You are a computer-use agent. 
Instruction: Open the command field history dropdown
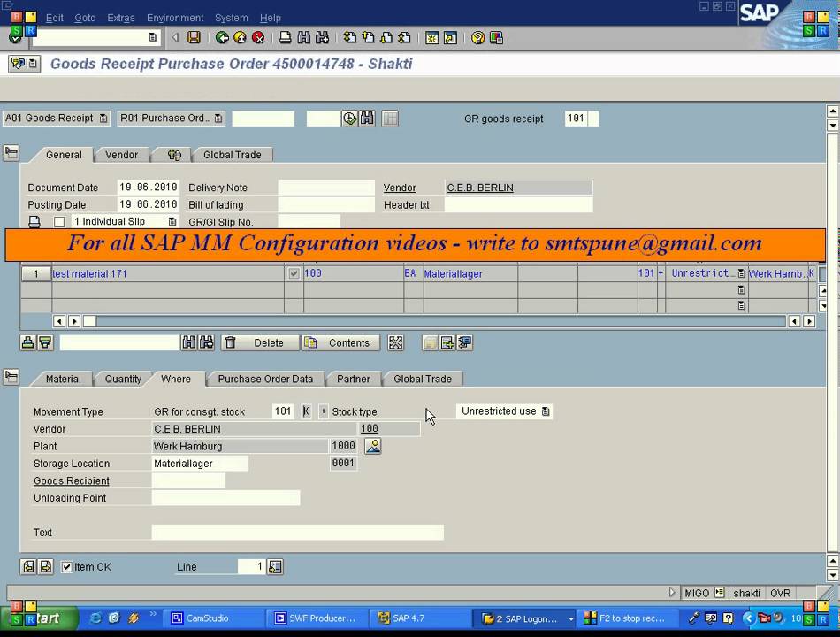[x=153, y=37]
